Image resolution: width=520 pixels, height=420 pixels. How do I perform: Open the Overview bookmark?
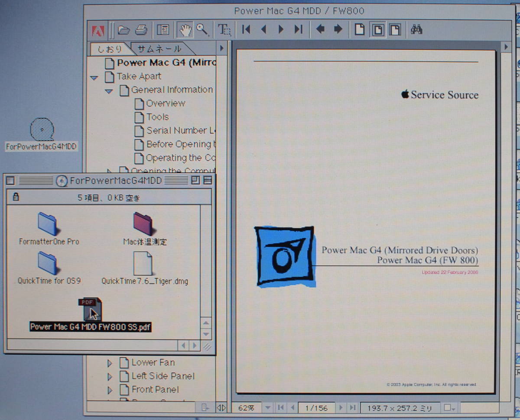click(165, 103)
